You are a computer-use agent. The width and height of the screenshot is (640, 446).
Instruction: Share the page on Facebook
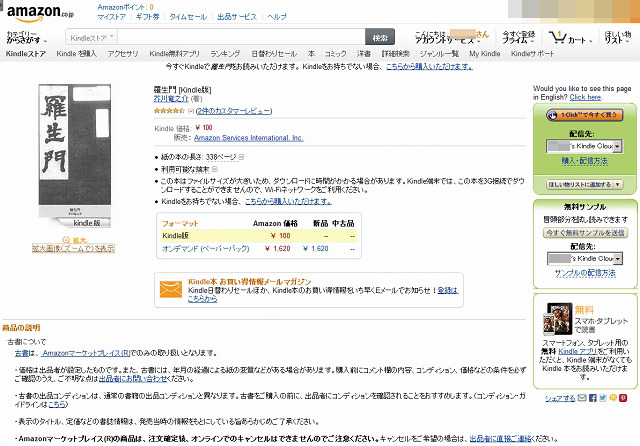594,398
